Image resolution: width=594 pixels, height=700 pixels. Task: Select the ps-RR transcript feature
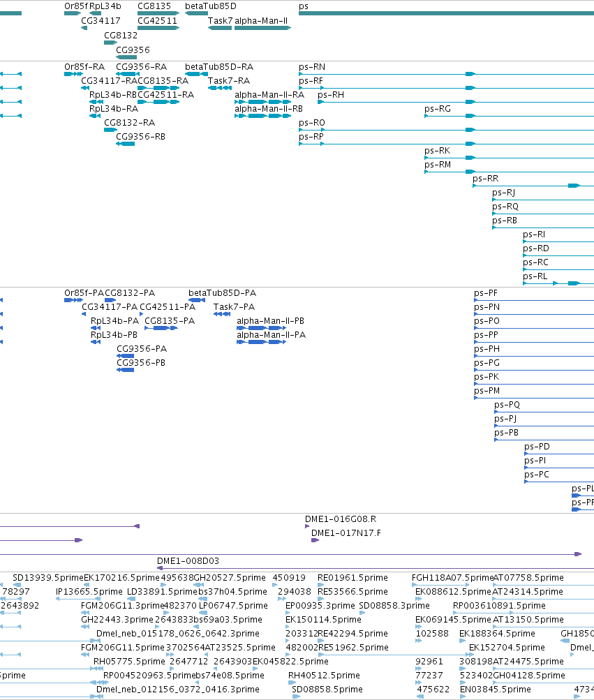(x=533, y=185)
